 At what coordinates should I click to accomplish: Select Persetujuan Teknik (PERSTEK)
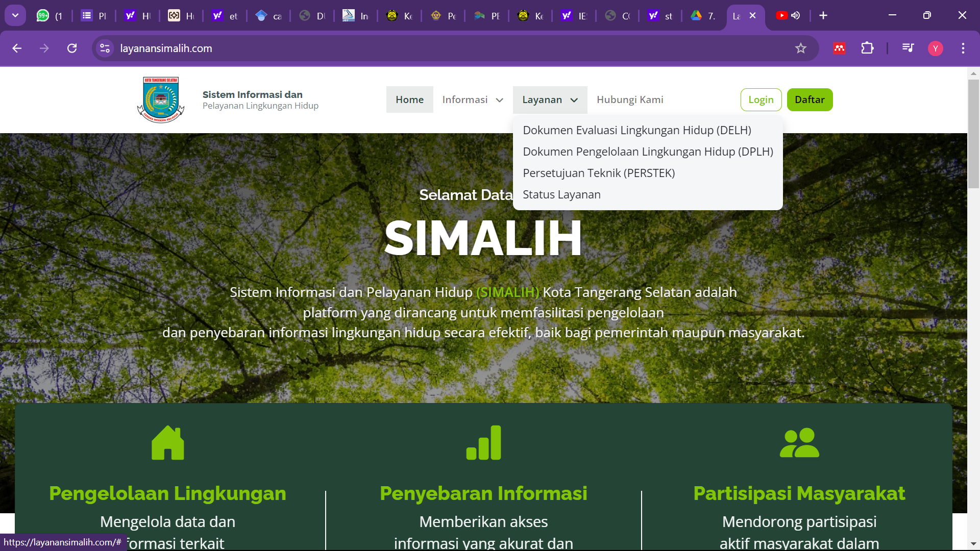pyautogui.click(x=599, y=173)
